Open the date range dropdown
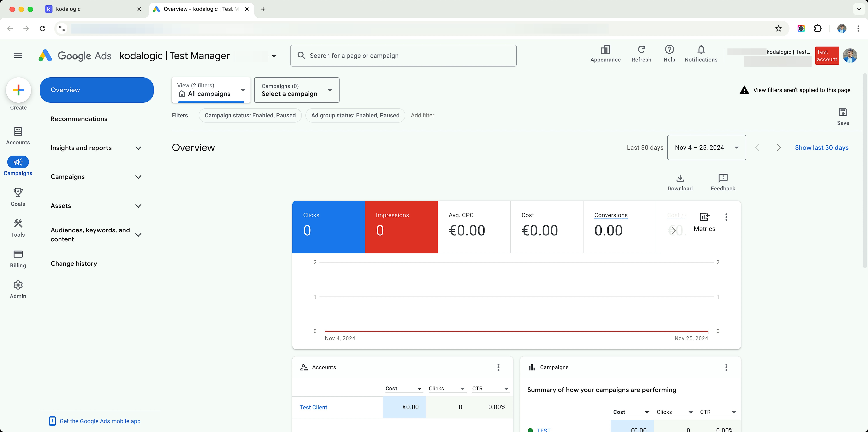Screen dimensions: 868x432 pyautogui.click(x=706, y=147)
